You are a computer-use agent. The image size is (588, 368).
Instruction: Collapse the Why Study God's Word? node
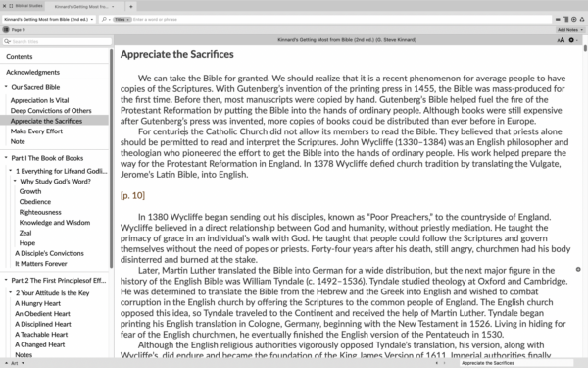click(15, 181)
